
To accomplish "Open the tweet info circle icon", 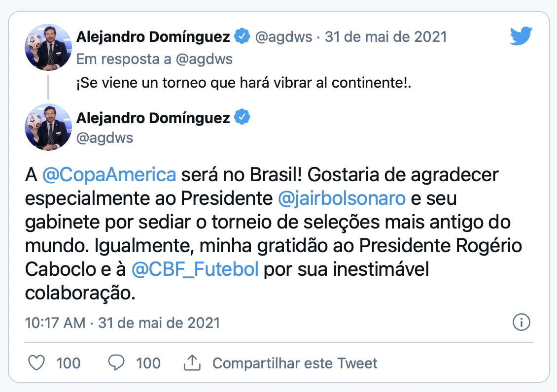I will pyautogui.click(x=521, y=323).
